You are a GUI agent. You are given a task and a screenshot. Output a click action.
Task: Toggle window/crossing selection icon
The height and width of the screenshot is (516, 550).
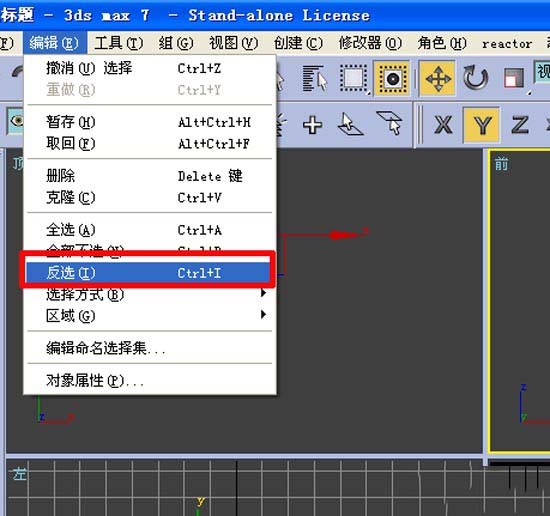392,78
